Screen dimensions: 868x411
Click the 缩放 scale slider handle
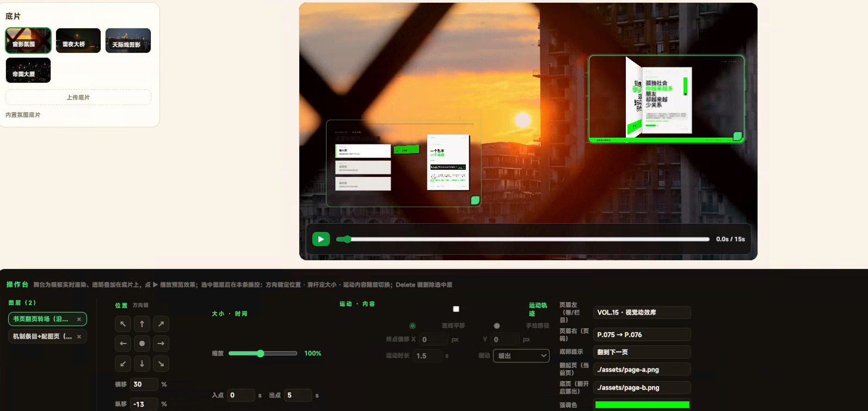click(261, 353)
